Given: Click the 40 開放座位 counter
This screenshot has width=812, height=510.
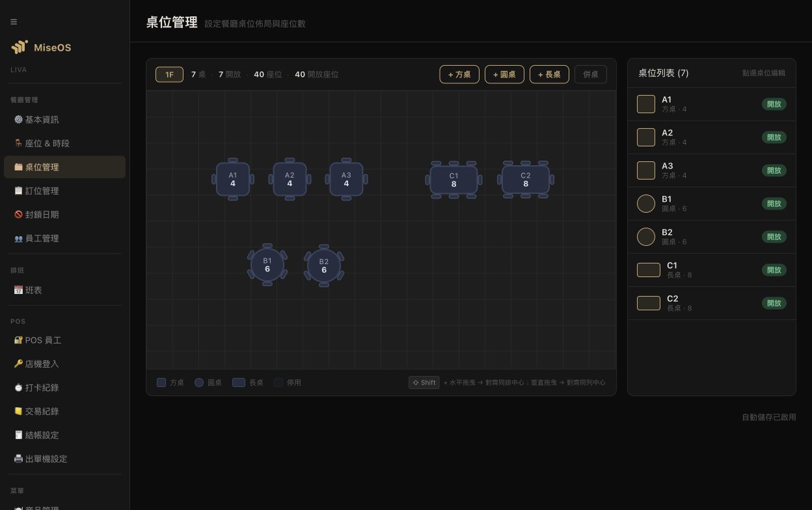Looking at the screenshot, I should pos(317,74).
